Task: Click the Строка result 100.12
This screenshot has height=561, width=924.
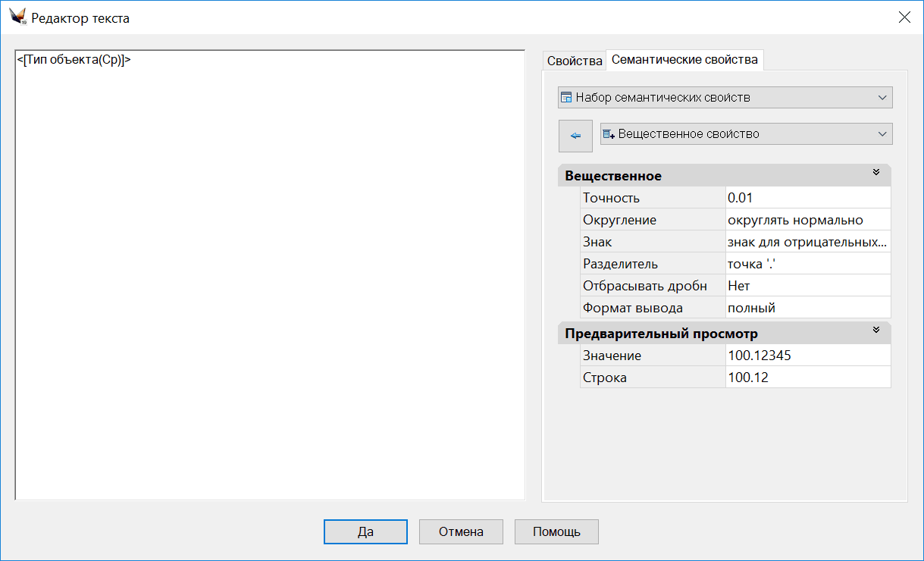Action: (x=808, y=378)
